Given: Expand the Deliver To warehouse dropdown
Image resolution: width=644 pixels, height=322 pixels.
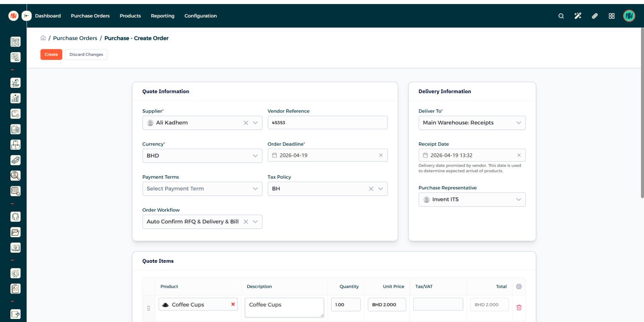Looking at the screenshot, I should 519,123.
